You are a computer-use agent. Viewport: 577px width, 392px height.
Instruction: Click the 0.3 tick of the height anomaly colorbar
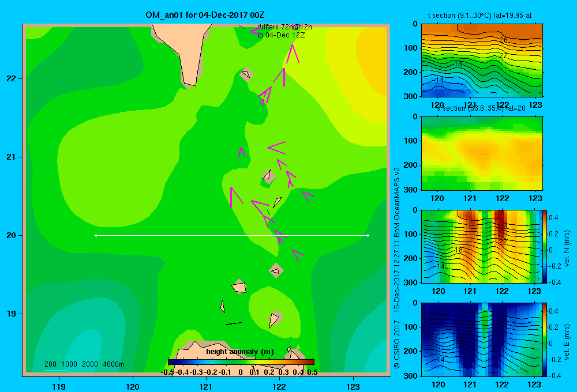point(284,372)
